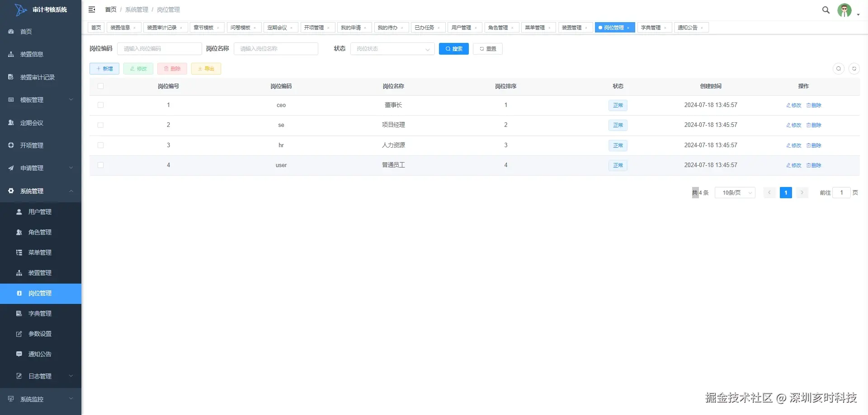Click the blue 搜索 button
Viewport: 868px width, 415px height.
tap(454, 49)
